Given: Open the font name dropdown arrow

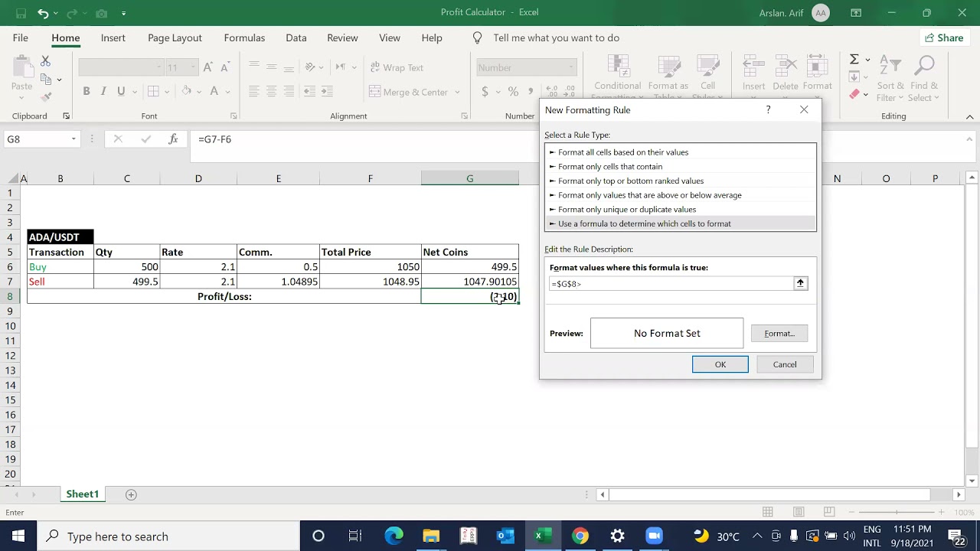Looking at the screenshot, I should coord(158,67).
